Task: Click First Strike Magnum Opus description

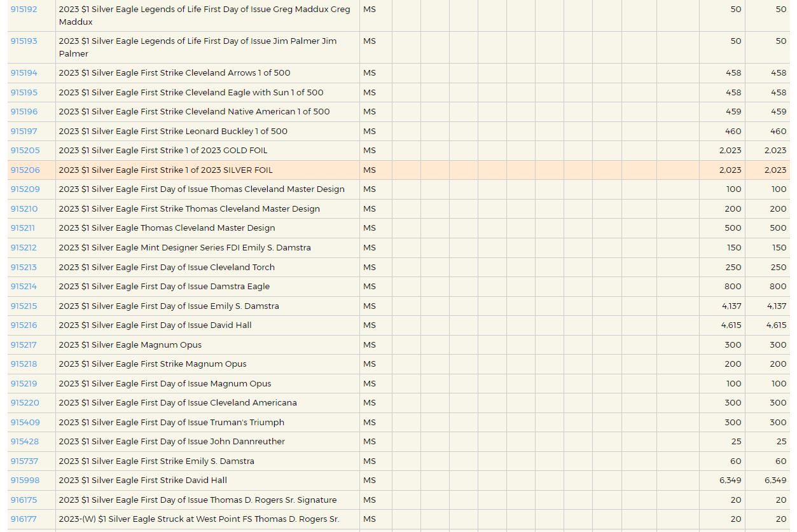Action: [153, 364]
